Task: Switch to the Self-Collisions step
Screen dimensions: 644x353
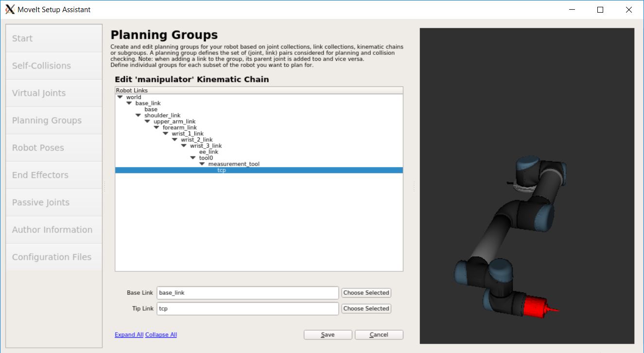Action: [x=41, y=66]
